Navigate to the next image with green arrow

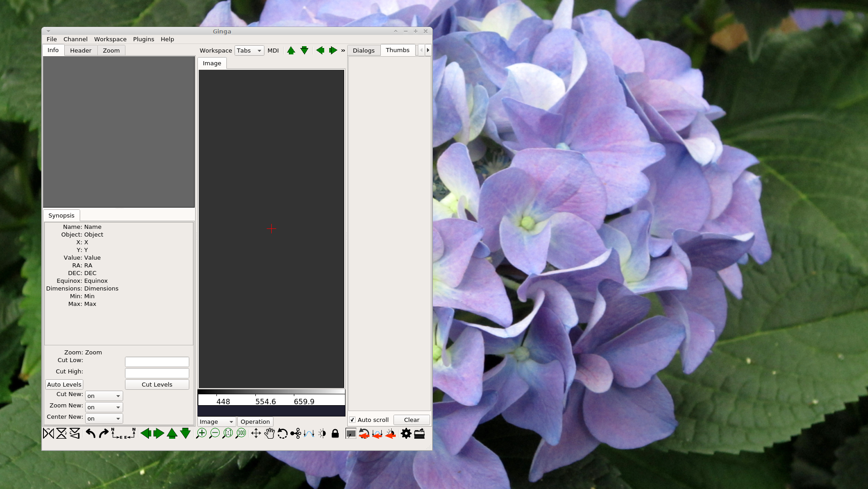coord(158,433)
